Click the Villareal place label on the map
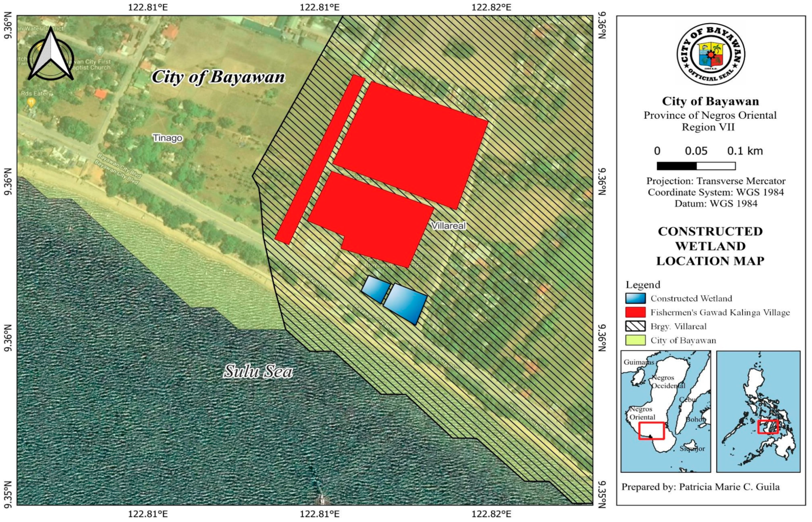The height and width of the screenshot is (522, 812). pyautogui.click(x=449, y=226)
